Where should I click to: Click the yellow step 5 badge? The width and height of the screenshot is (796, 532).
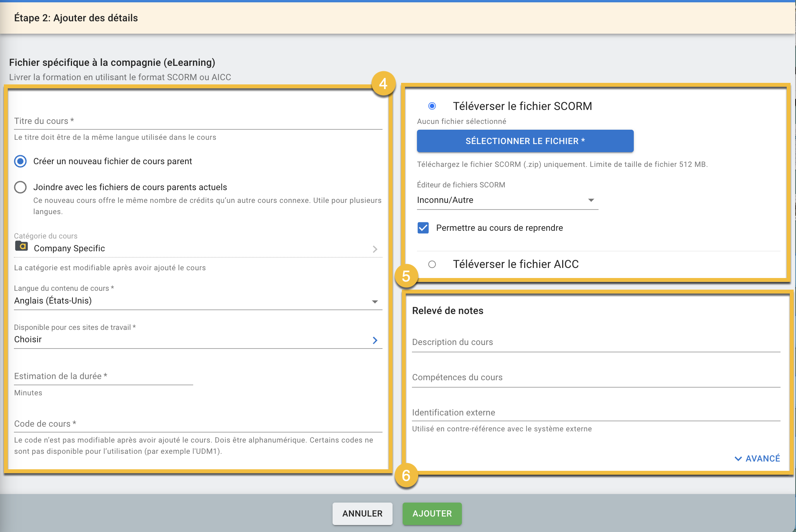point(406,276)
